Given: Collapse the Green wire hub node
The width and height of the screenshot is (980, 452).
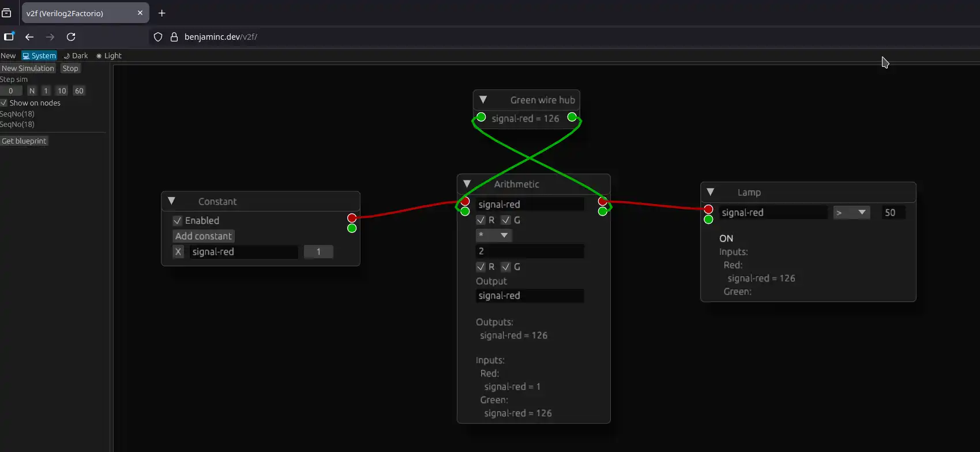Looking at the screenshot, I should [483, 100].
